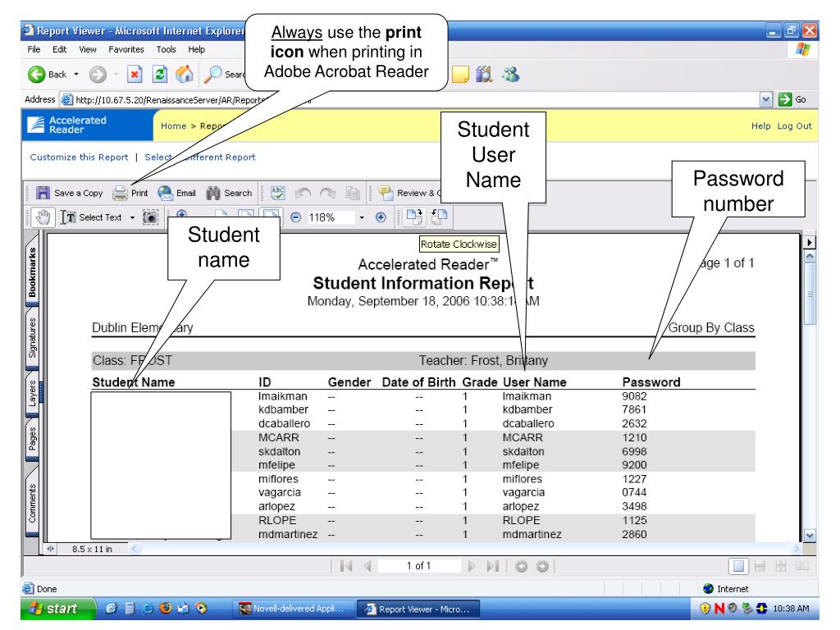The image size is (840, 630).
Task: Click the document vertical scrollbar thumb
Action: 810,294
